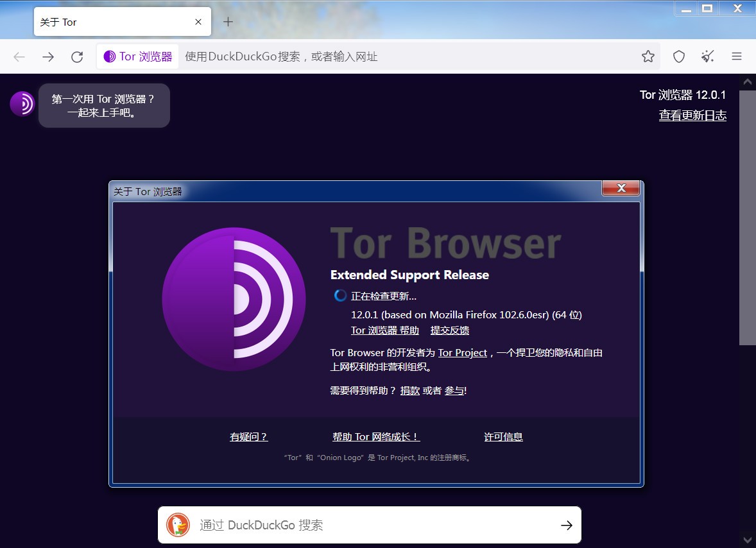This screenshot has height=548, width=756.
Task: Click the 第一次用 Tor 浏览器 onboarding bubble
Action: click(104, 105)
